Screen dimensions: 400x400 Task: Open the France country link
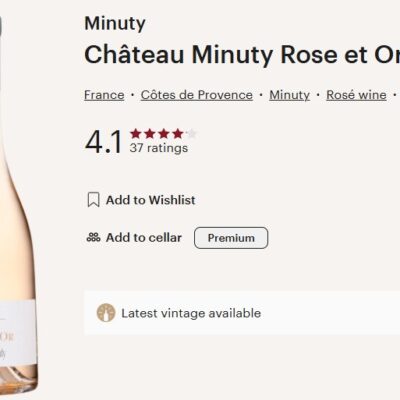pos(104,95)
